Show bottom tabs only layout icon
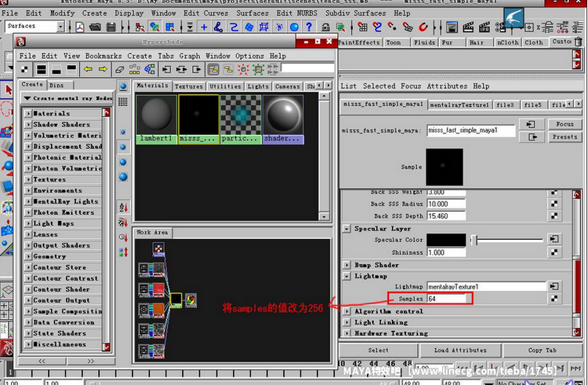The height and width of the screenshot is (385, 588). tap(56, 69)
